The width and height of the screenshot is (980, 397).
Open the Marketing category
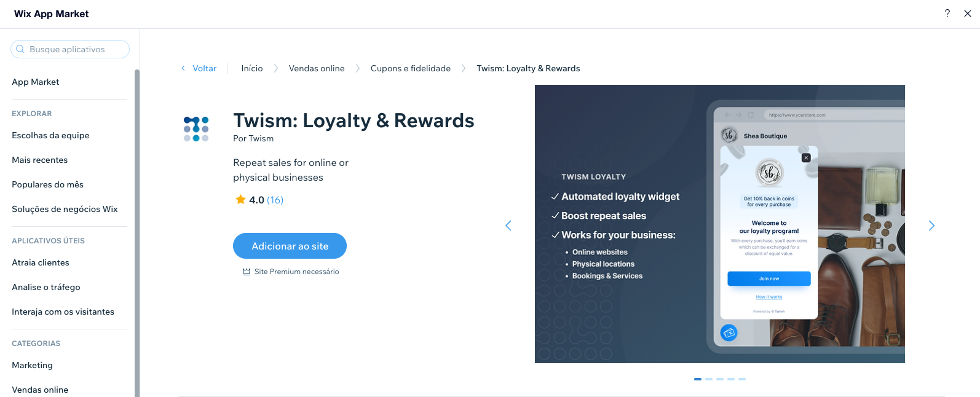(x=32, y=365)
